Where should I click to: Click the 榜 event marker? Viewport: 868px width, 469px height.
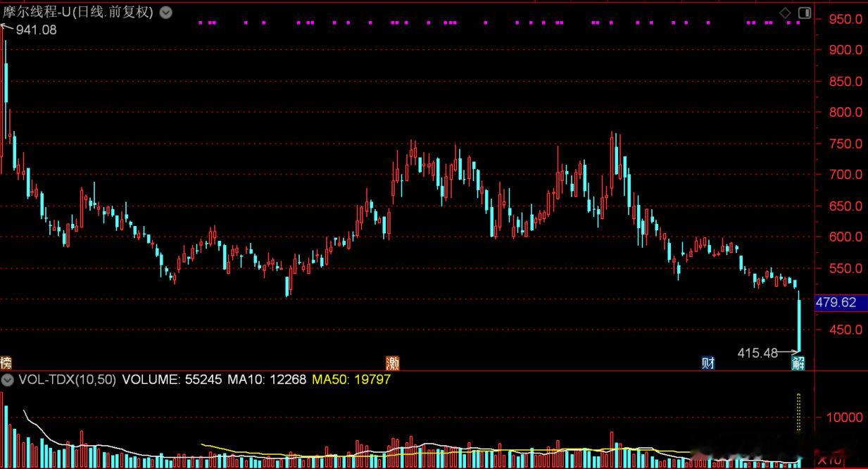[6, 363]
